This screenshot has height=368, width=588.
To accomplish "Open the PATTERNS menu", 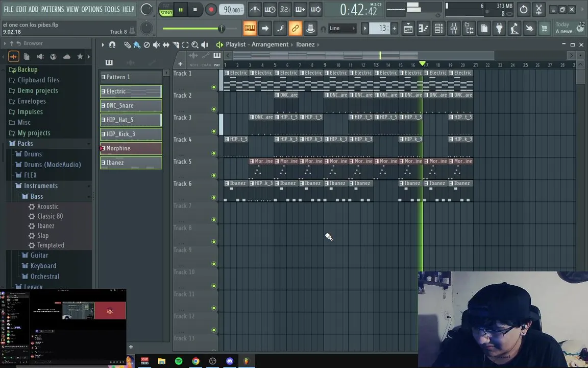I will click(x=52, y=9).
